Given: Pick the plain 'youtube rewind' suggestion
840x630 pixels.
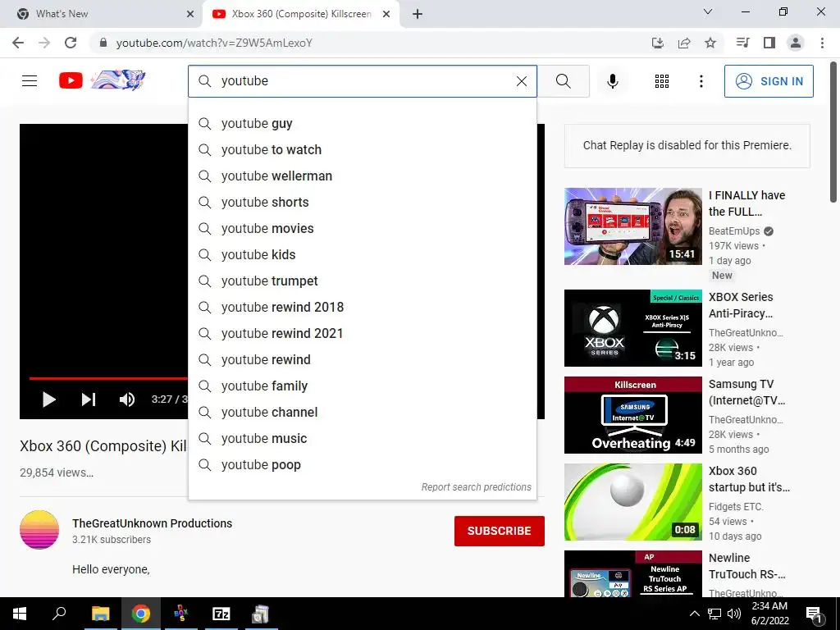Looking at the screenshot, I should pyautogui.click(x=362, y=359).
